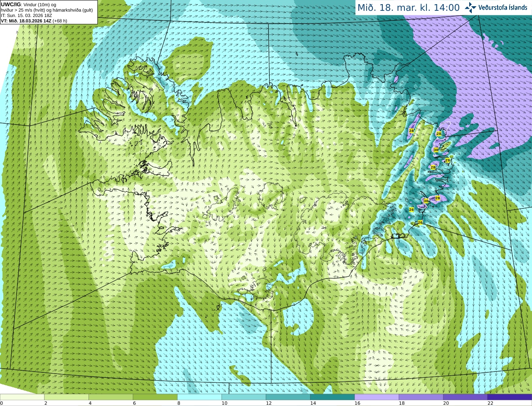The height and width of the screenshot is (406, 532).
Task: Click the legend scale value 4
Action: 90,403
